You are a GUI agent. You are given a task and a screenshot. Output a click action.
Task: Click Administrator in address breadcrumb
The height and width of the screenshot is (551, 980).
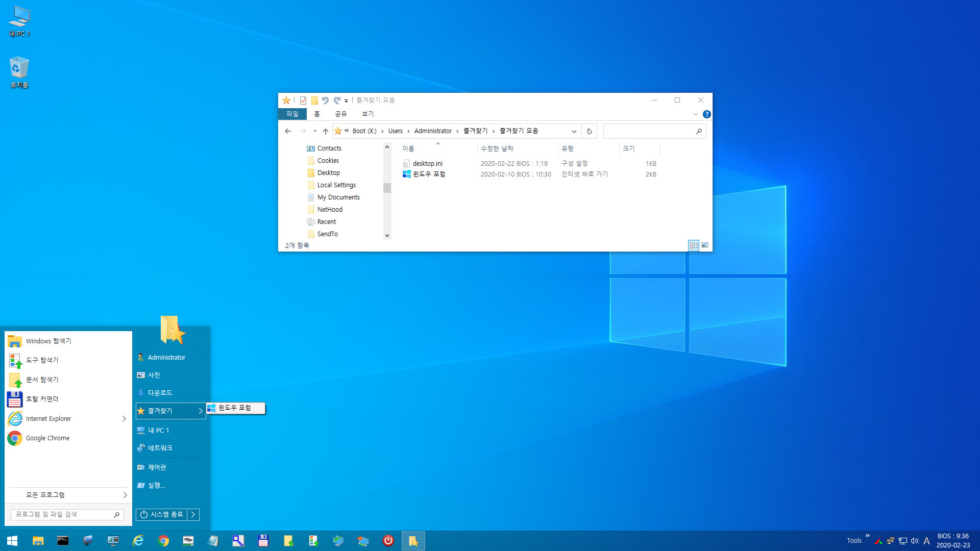(433, 131)
